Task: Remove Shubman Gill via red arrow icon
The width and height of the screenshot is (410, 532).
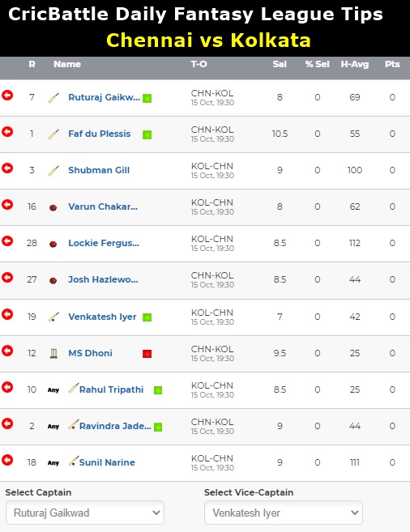Action: tap(7, 168)
